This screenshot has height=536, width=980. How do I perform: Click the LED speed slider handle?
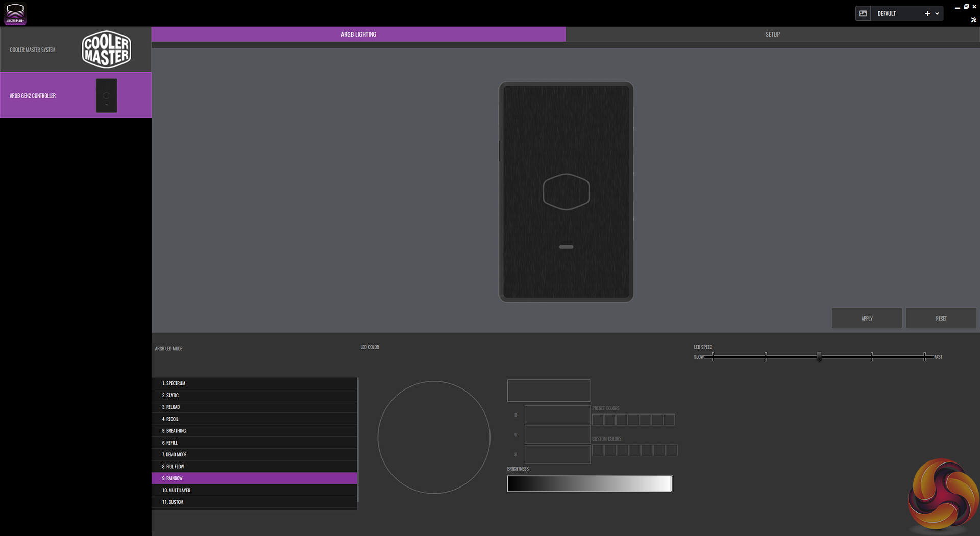click(x=819, y=356)
